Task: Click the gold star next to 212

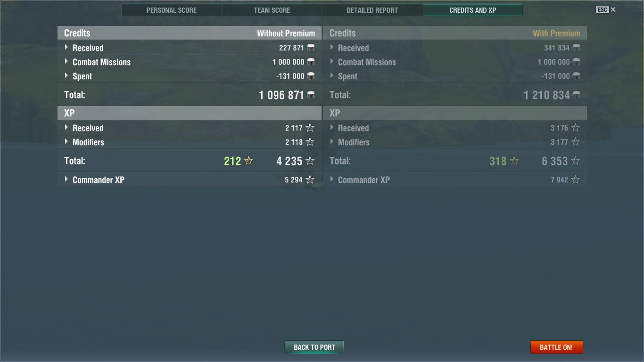Action: [x=248, y=161]
